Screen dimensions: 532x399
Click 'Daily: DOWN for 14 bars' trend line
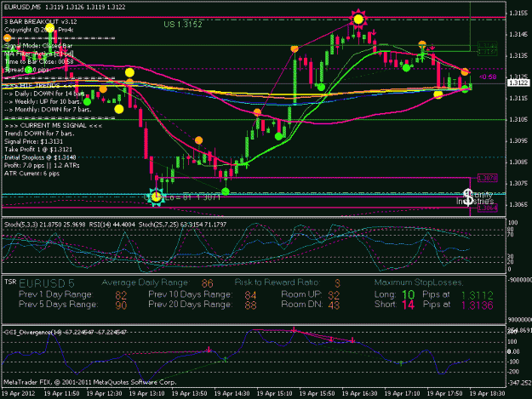click(44, 94)
